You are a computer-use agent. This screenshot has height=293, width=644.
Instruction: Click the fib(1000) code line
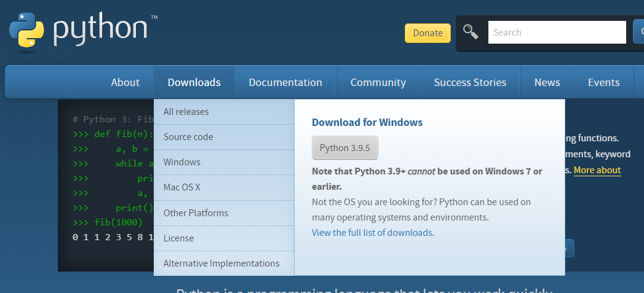108,222
